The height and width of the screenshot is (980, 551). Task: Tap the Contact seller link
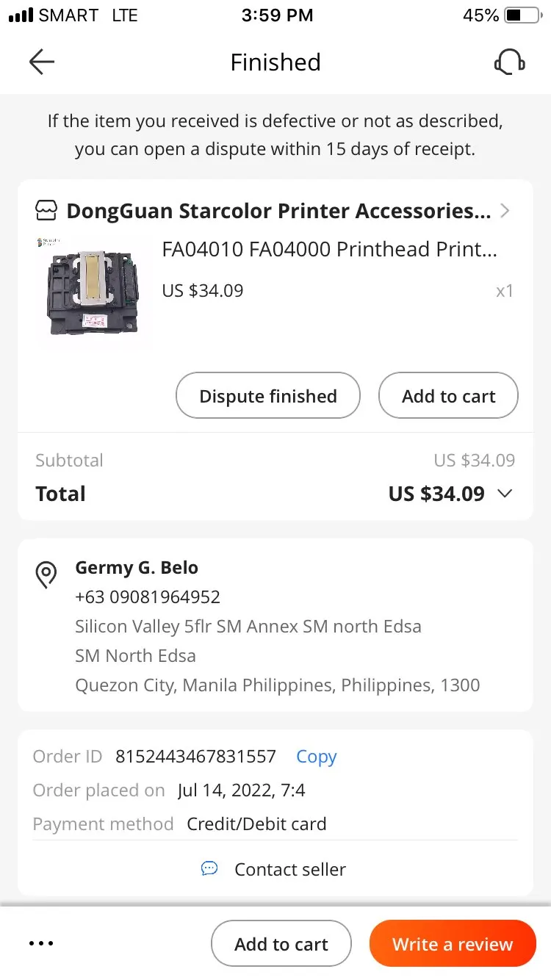289,869
